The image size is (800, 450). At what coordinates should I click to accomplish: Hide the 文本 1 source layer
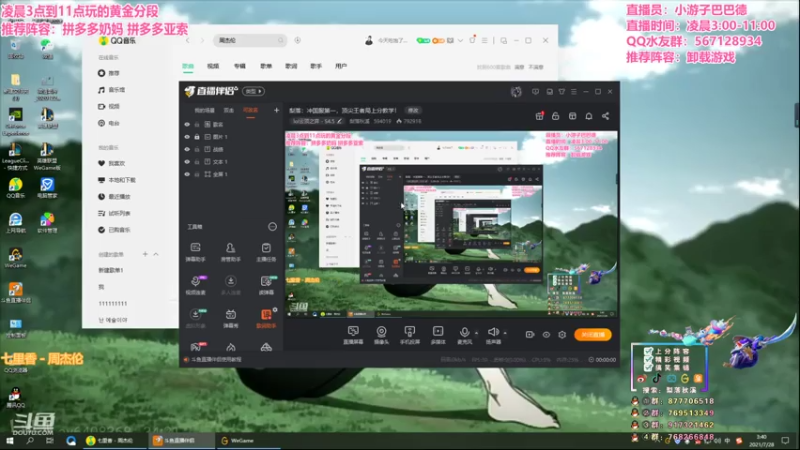pyautogui.click(x=187, y=162)
